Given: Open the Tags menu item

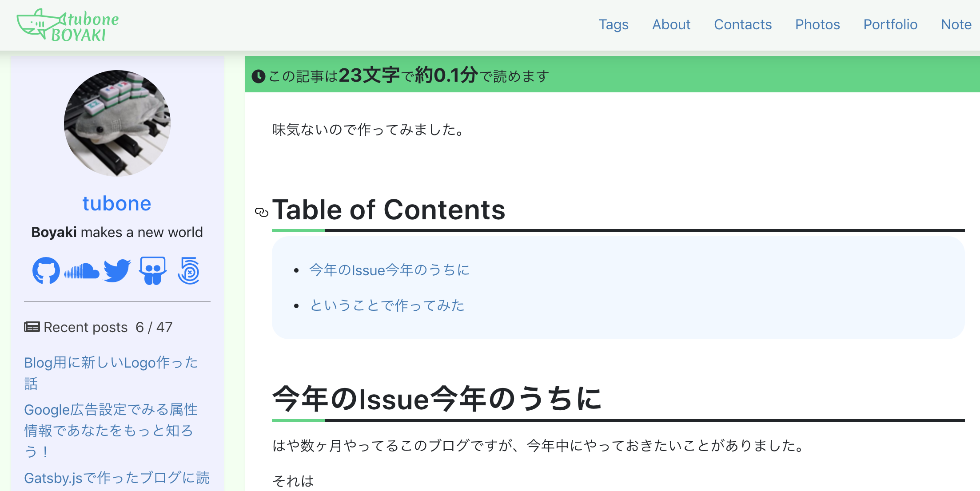Looking at the screenshot, I should [613, 24].
